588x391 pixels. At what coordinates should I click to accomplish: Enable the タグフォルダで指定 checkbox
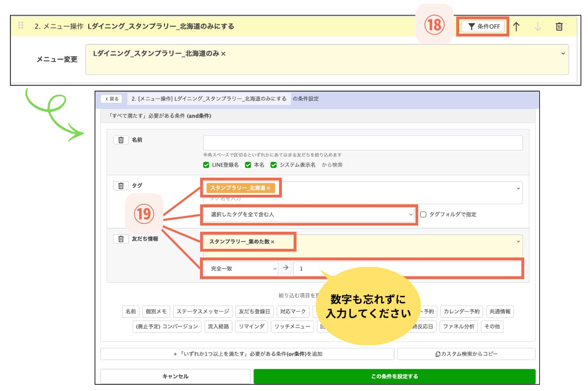423,214
